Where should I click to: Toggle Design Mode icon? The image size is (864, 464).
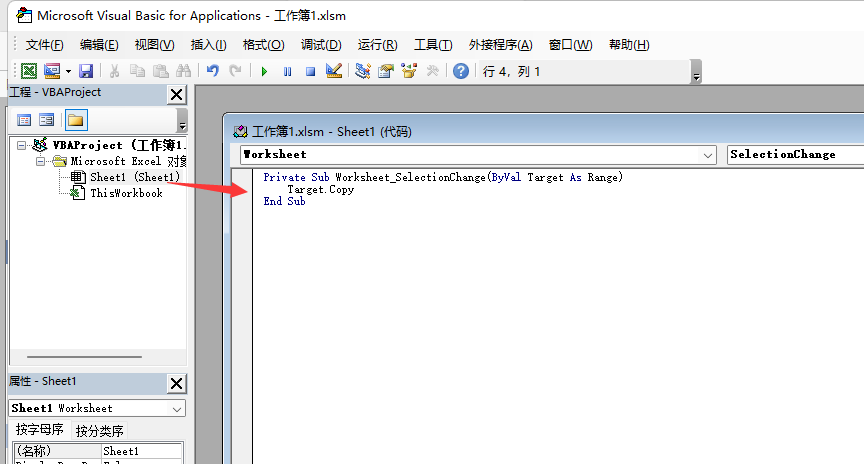(334, 71)
